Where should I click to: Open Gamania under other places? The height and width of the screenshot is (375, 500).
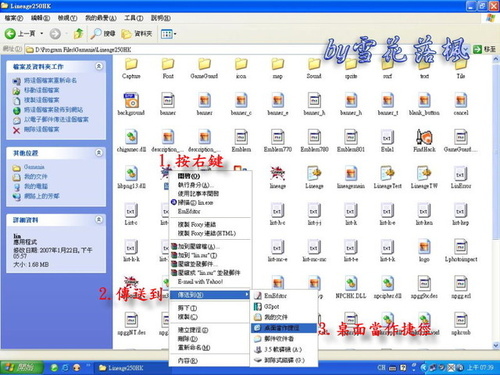click(34, 167)
